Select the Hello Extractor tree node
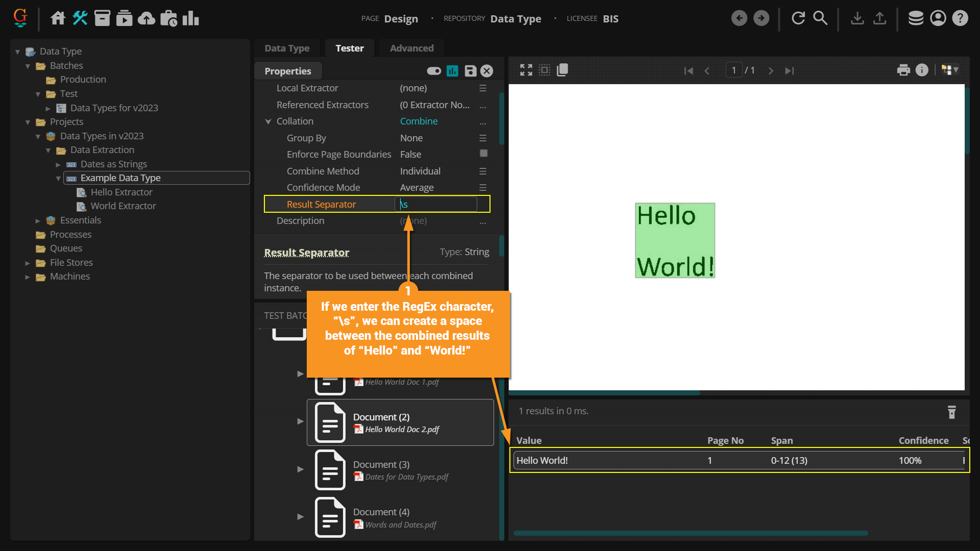The image size is (980, 551). click(x=121, y=192)
